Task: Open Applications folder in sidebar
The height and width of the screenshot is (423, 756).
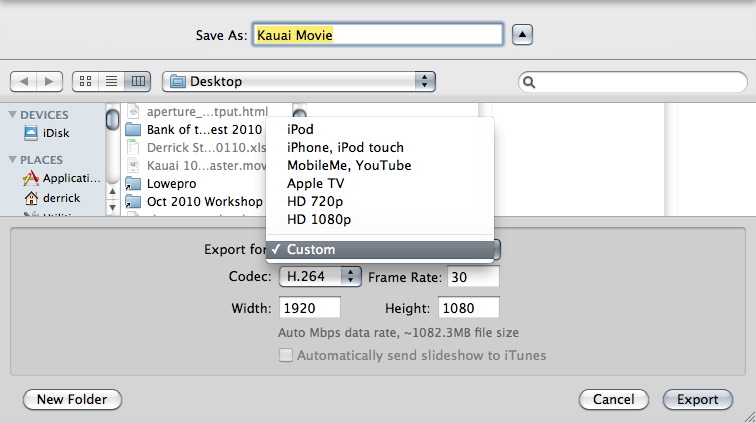Action: coord(69,178)
